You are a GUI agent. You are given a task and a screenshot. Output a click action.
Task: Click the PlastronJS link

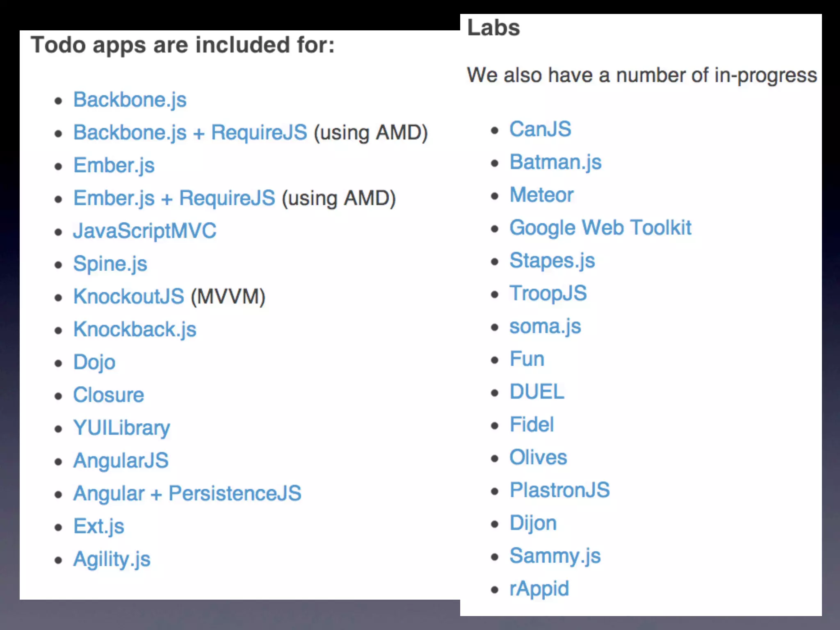559,490
